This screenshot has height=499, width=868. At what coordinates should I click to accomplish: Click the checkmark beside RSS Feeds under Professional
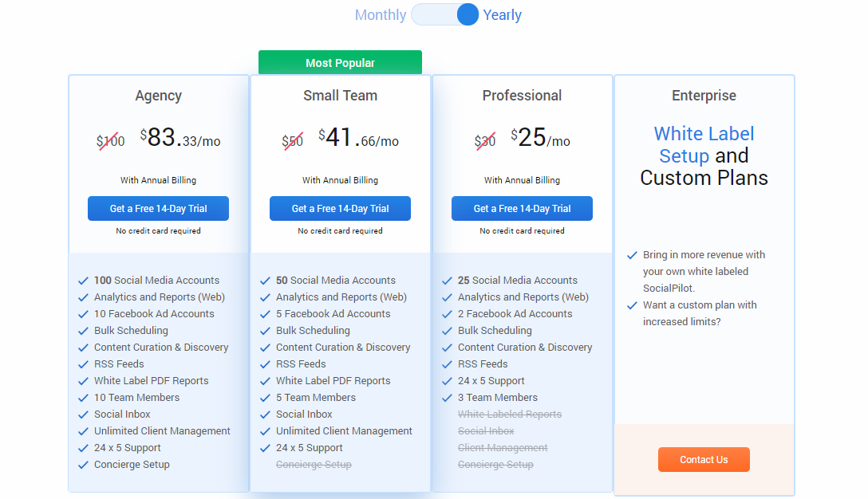click(x=447, y=363)
